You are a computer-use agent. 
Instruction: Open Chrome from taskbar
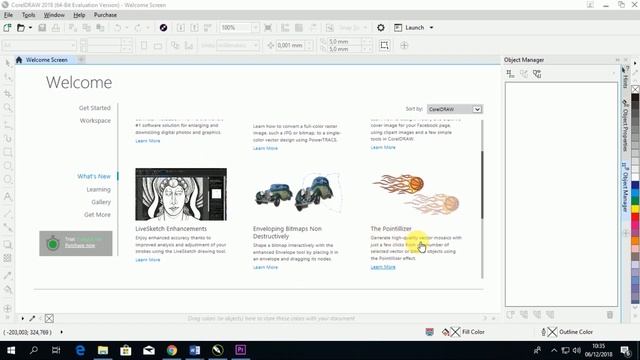pos(172,350)
